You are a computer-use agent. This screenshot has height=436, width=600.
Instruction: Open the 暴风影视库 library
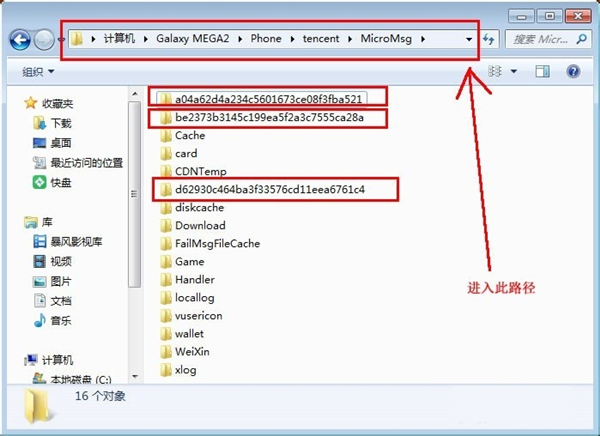(x=39, y=242)
